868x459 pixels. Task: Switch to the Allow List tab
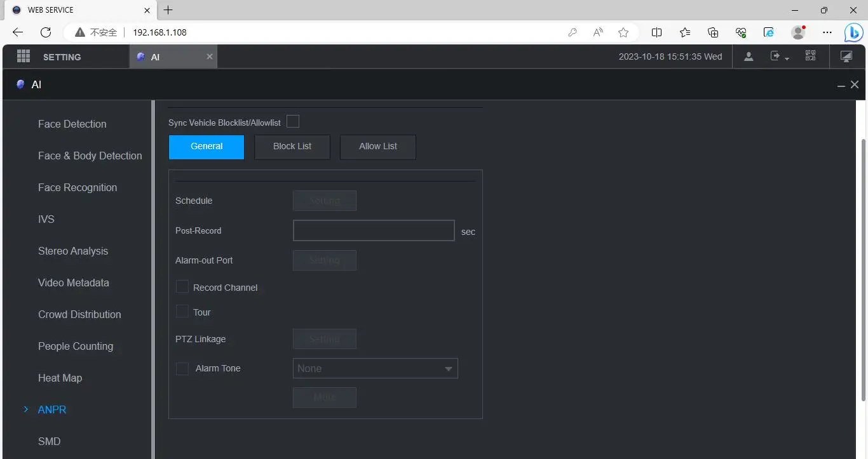coord(378,147)
